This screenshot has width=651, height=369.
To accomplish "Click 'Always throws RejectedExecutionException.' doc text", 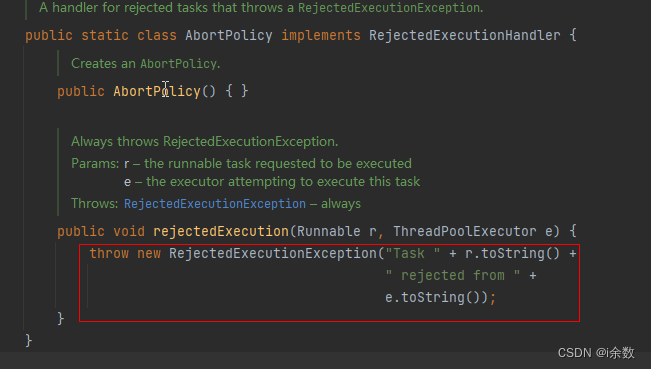I will click(x=205, y=142).
